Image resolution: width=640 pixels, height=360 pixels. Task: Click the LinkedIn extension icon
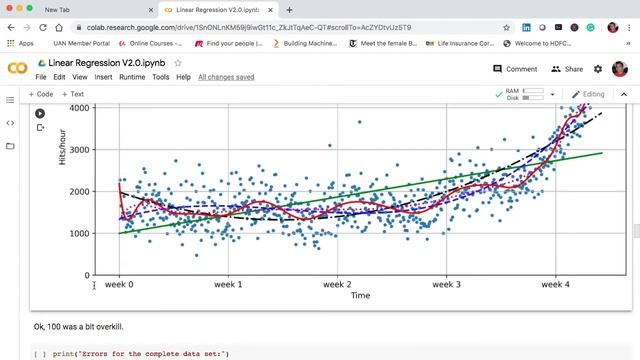pyautogui.click(x=527, y=27)
